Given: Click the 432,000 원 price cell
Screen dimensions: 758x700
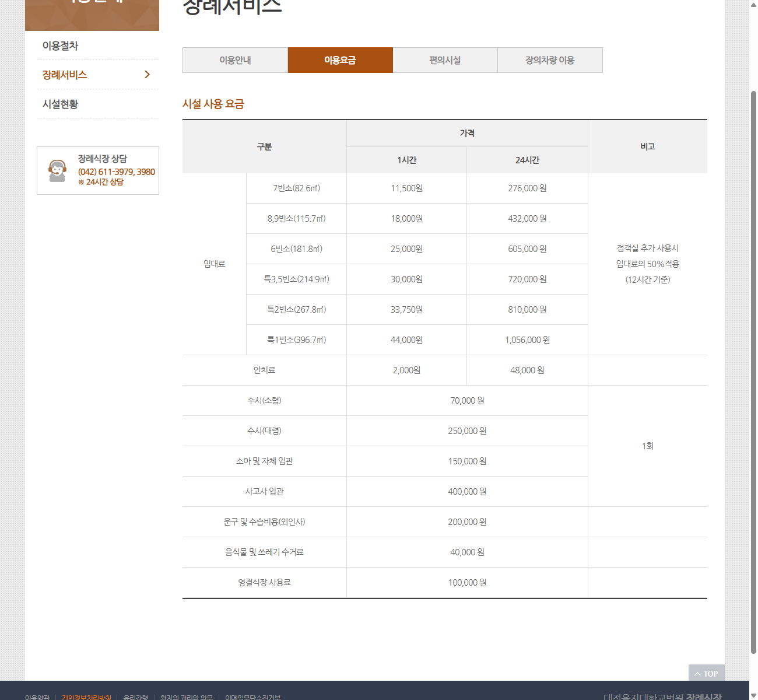Looking at the screenshot, I should click(x=527, y=218).
